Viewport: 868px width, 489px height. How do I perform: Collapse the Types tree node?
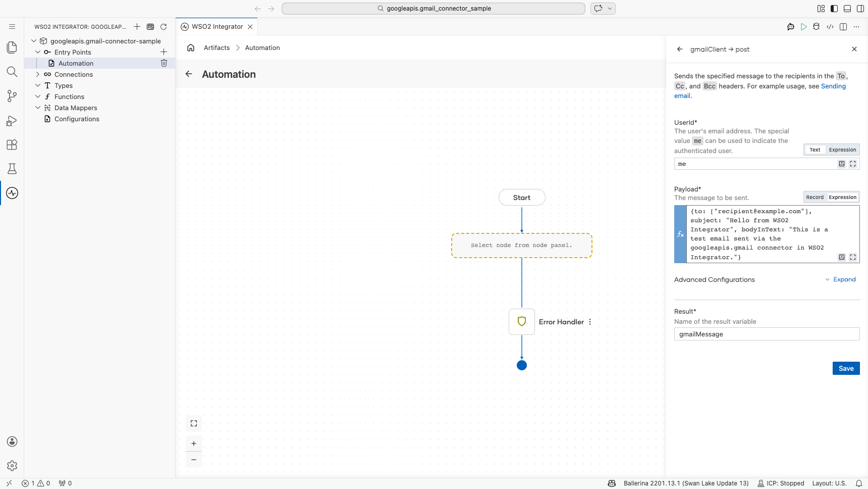[x=38, y=85]
